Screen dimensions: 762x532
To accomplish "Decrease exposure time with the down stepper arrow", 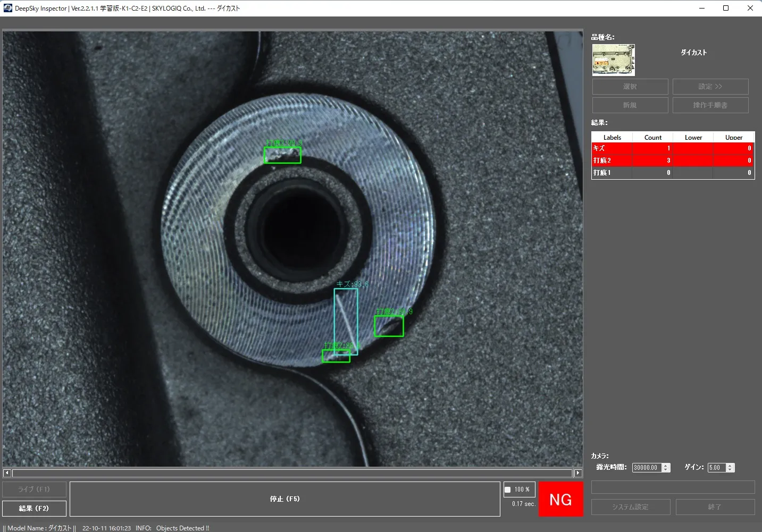I will pyautogui.click(x=666, y=470).
